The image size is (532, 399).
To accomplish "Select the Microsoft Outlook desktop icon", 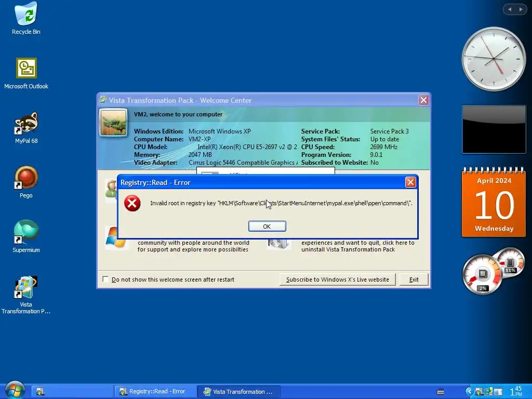I will [x=26, y=73].
